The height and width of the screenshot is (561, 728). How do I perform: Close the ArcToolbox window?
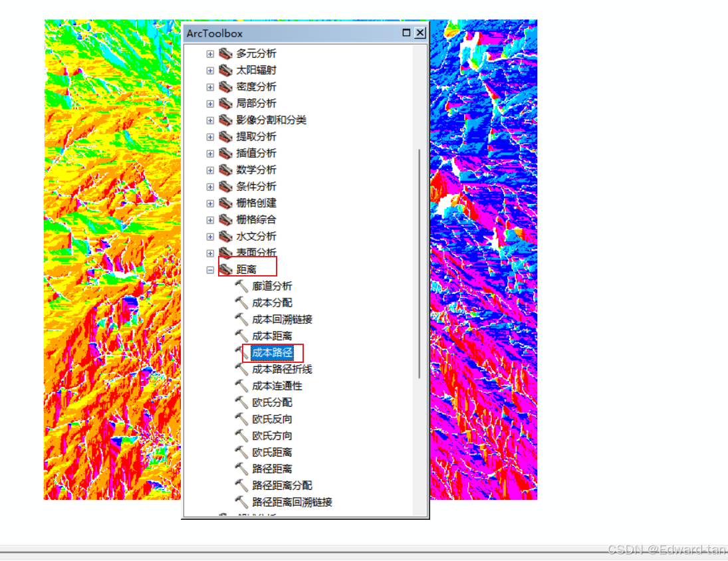(420, 33)
